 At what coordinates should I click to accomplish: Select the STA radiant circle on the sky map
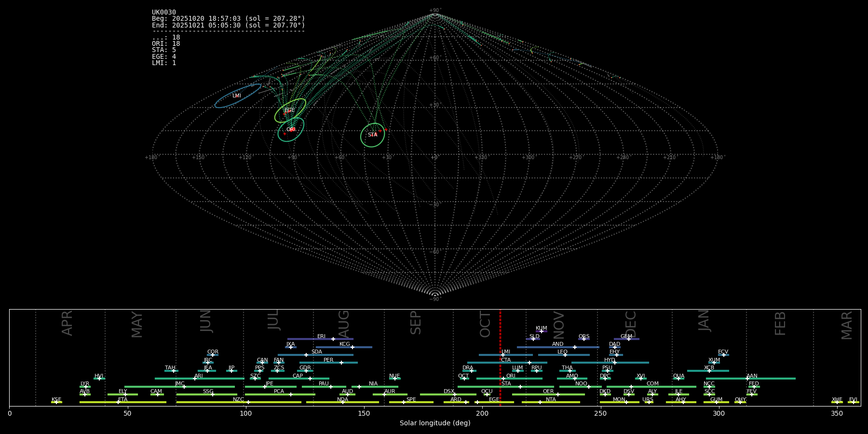[x=372, y=135]
